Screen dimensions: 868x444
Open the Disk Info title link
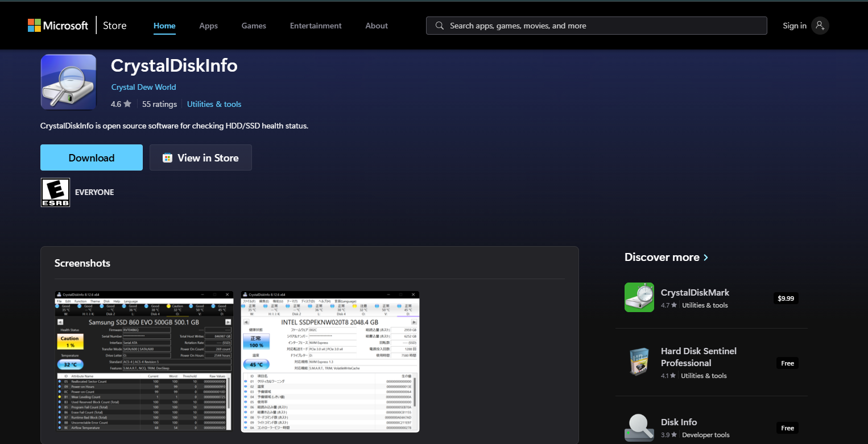click(679, 422)
